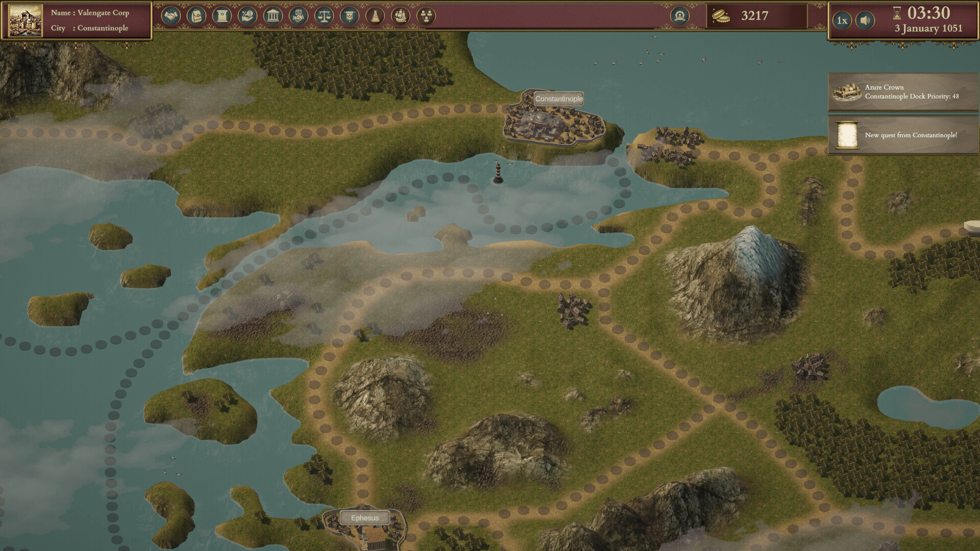Click the banner guild icon
980x551 pixels.
(350, 16)
